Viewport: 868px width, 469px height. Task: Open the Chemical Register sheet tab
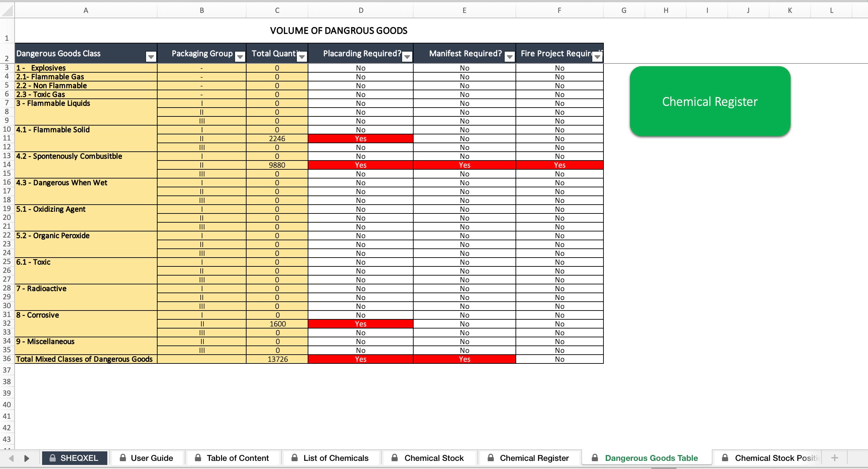(534, 458)
